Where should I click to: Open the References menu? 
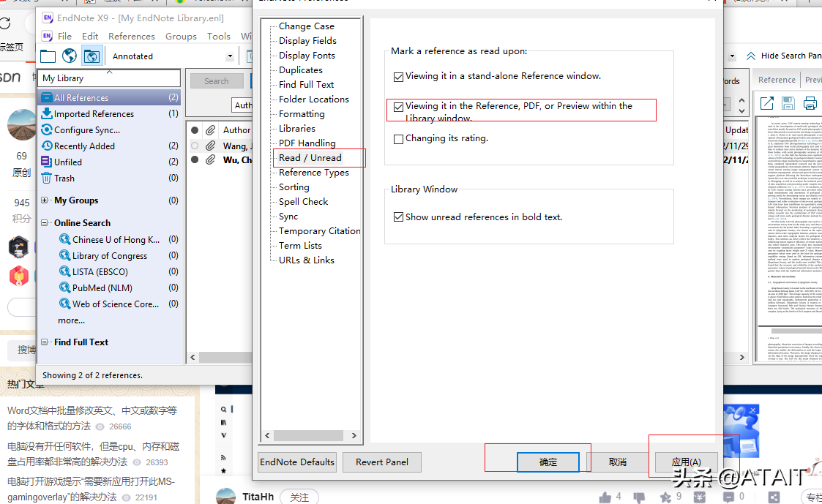point(132,36)
